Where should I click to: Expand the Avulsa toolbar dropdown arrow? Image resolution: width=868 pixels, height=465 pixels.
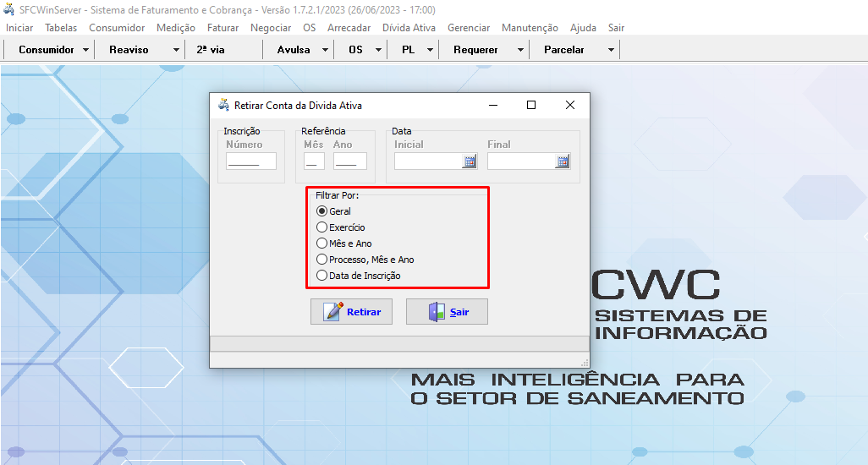click(x=325, y=50)
